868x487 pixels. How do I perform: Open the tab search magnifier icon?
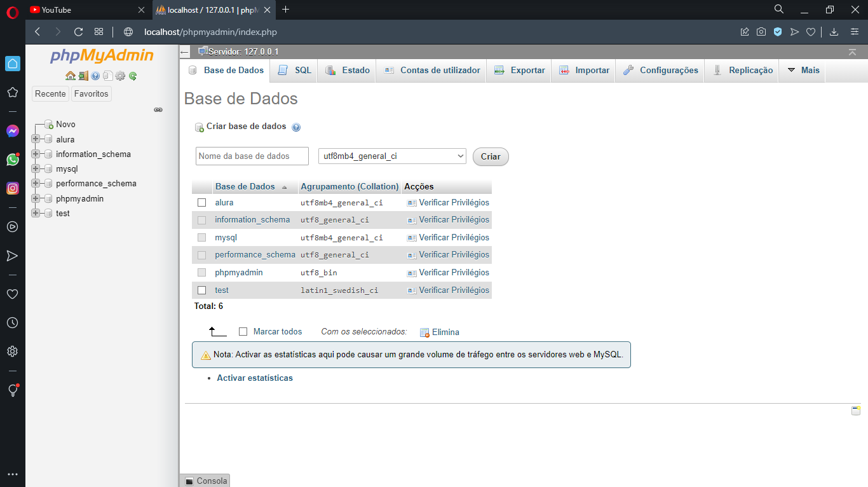[x=779, y=10]
